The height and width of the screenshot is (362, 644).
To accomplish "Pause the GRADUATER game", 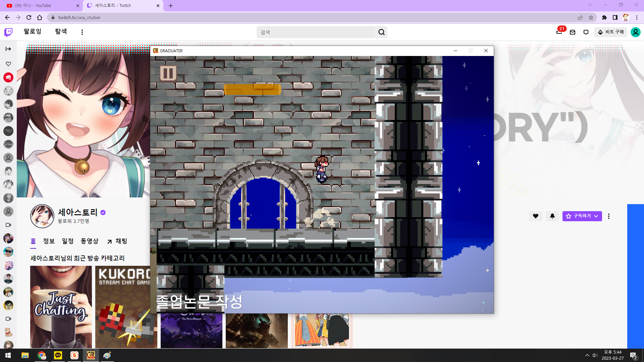I will [168, 73].
